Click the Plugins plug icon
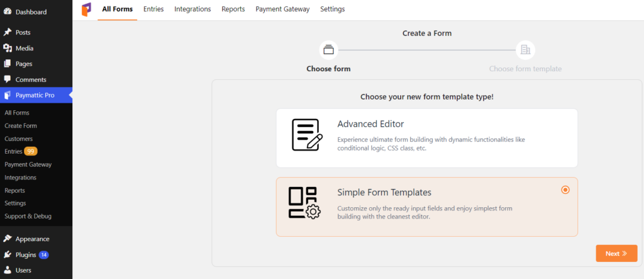This screenshot has width=644, height=279. coord(8,254)
